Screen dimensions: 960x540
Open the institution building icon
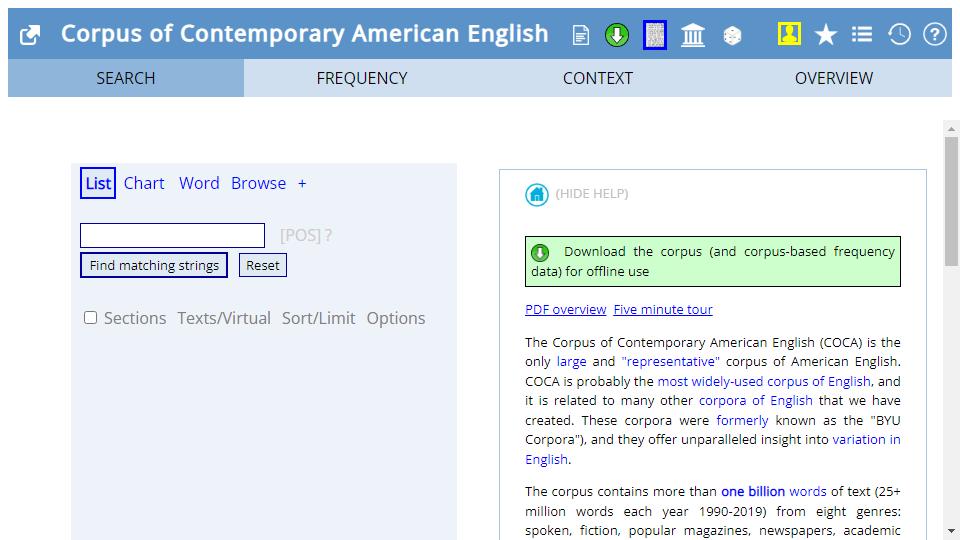pos(692,36)
